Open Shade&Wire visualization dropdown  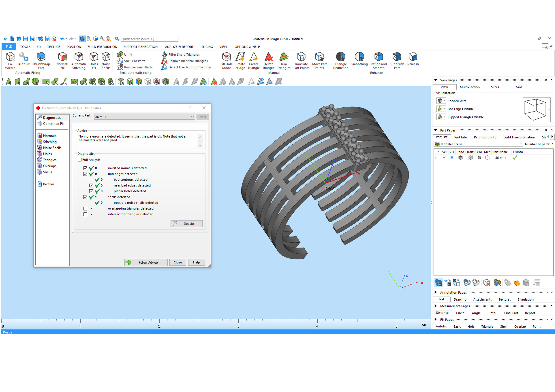(444, 101)
